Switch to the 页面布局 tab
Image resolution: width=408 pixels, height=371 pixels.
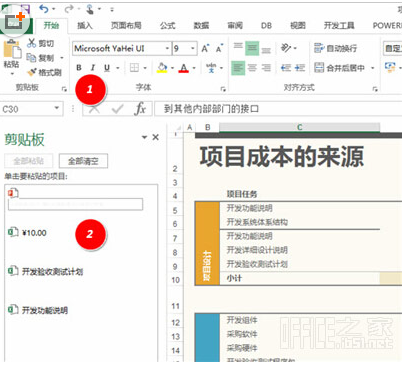pos(126,25)
